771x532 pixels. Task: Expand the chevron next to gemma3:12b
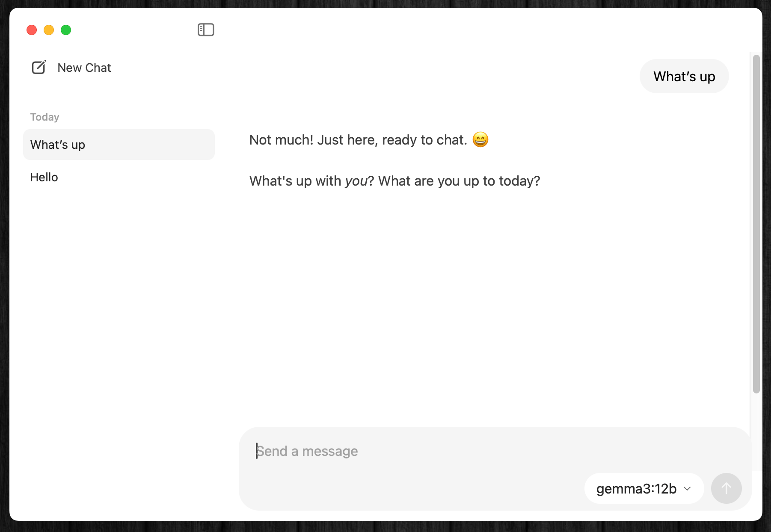[x=688, y=488]
